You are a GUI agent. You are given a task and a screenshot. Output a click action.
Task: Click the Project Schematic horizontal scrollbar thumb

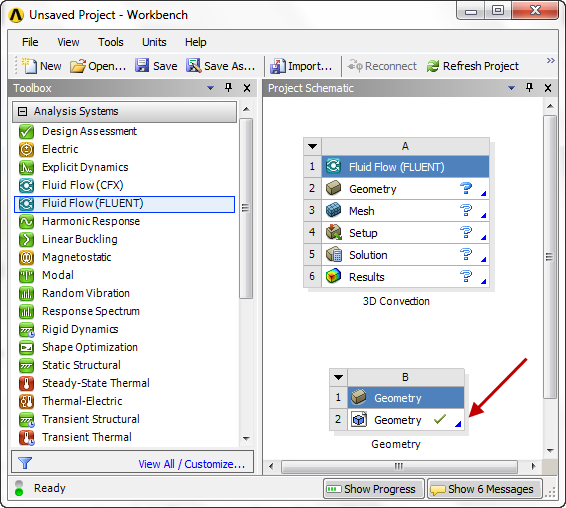399,466
